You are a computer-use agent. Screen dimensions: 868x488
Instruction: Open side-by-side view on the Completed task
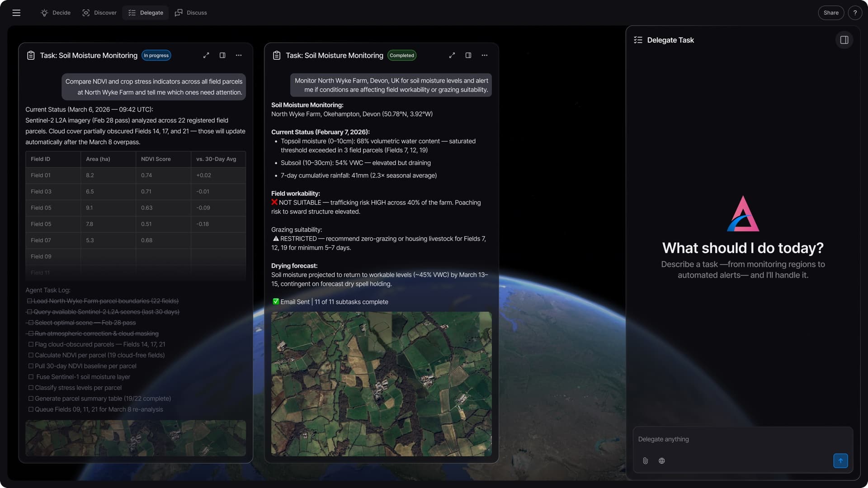click(x=468, y=55)
